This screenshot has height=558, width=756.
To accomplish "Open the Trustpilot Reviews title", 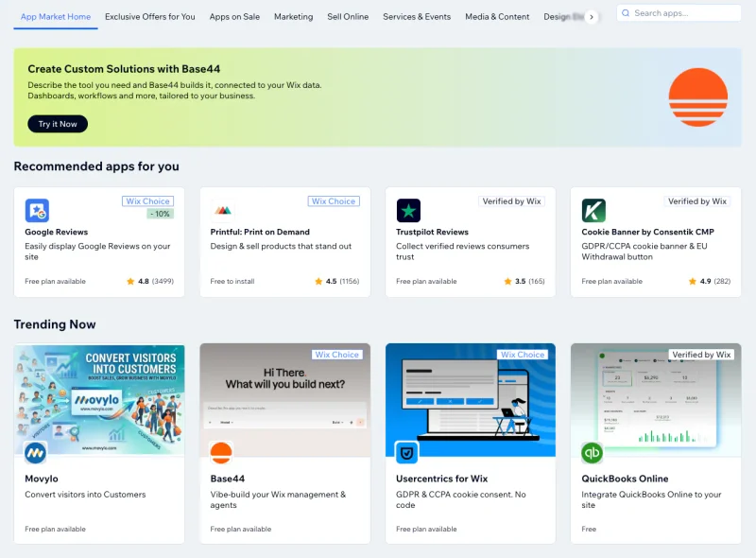I will point(432,232).
